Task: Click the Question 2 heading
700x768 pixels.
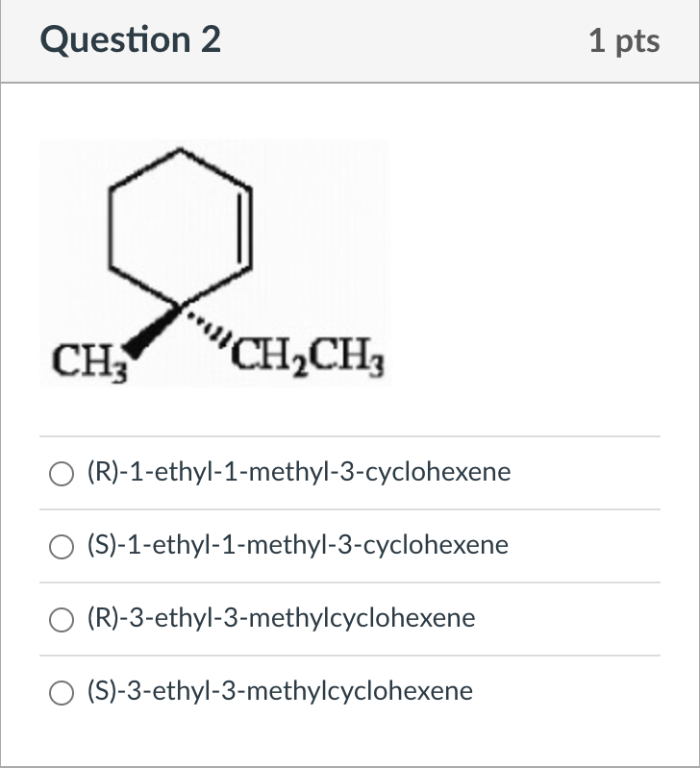Action: (x=131, y=39)
